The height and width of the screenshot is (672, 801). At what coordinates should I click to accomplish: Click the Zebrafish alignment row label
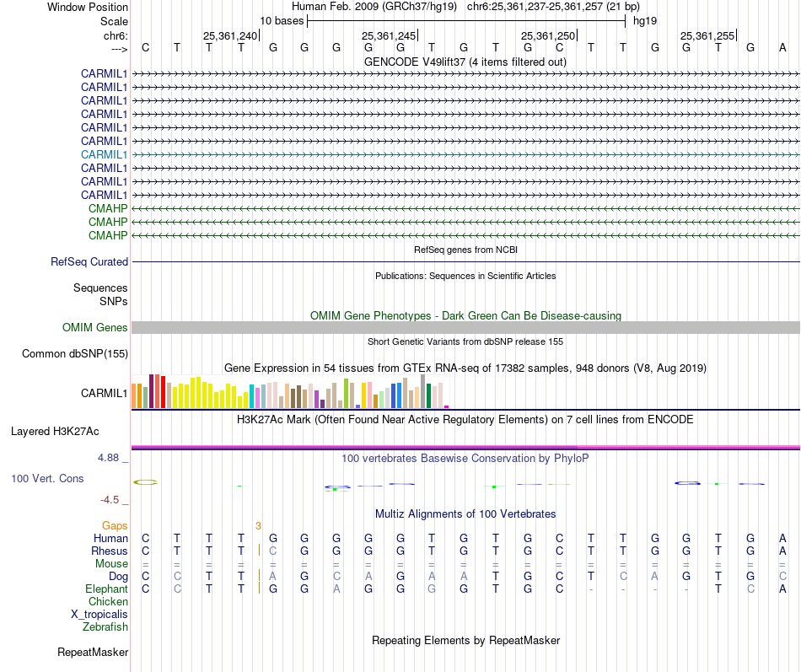(x=105, y=626)
